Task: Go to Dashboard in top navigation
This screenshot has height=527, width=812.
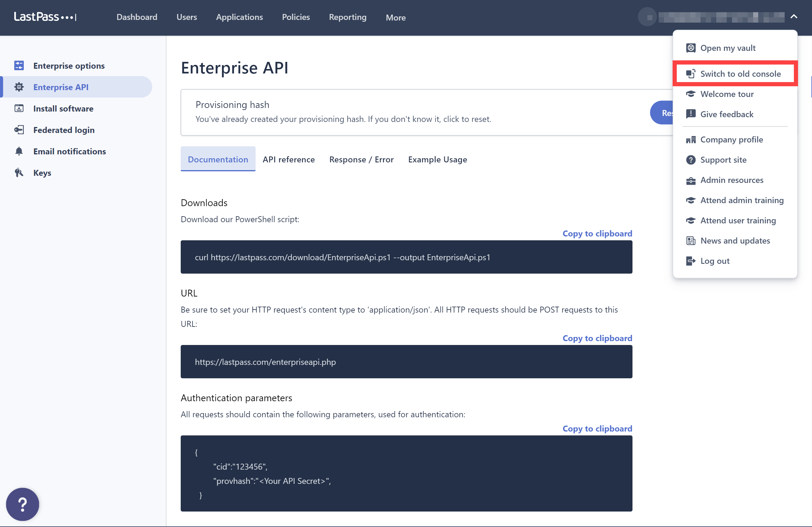Action: pyautogui.click(x=137, y=17)
